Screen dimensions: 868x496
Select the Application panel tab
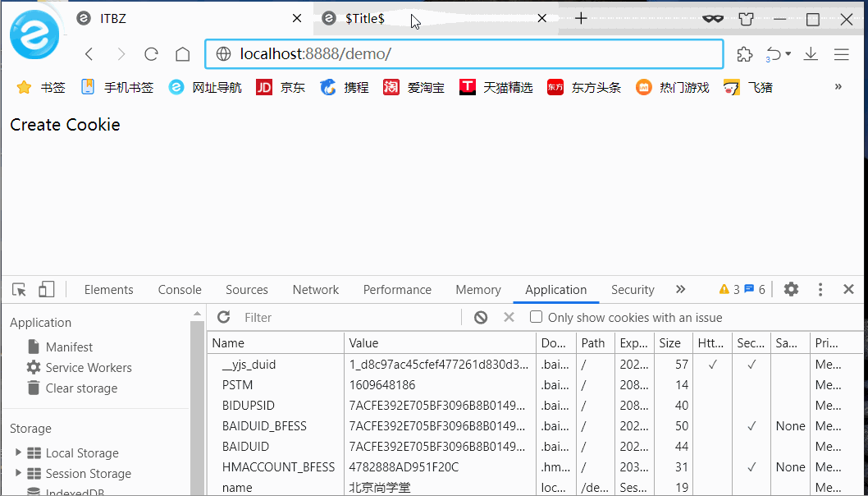(555, 290)
